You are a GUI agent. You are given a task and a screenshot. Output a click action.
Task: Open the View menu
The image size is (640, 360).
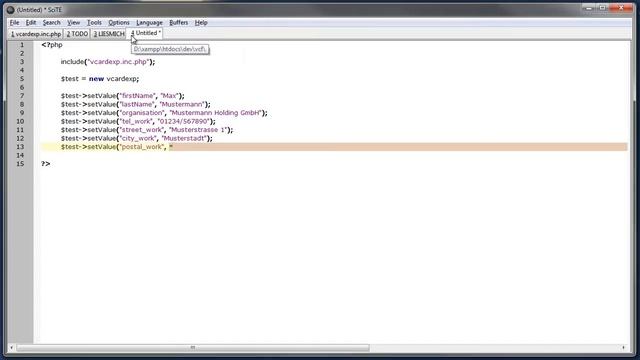(x=73, y=22)
